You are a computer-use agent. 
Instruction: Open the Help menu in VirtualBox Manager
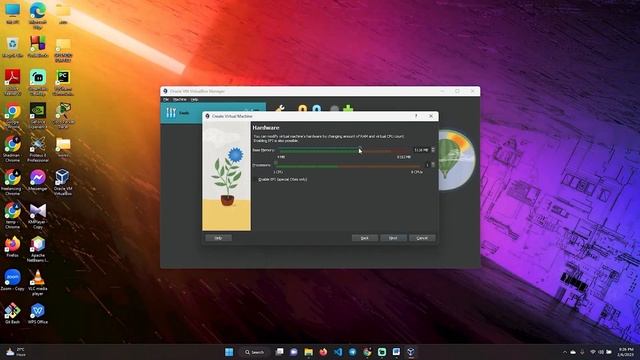[x=194, y=100]
